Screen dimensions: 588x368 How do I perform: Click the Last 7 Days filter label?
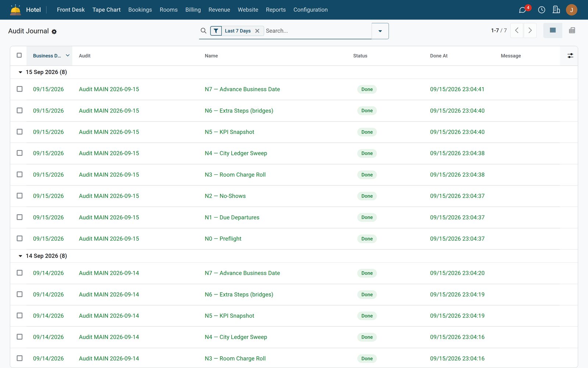tap(238, 31)
